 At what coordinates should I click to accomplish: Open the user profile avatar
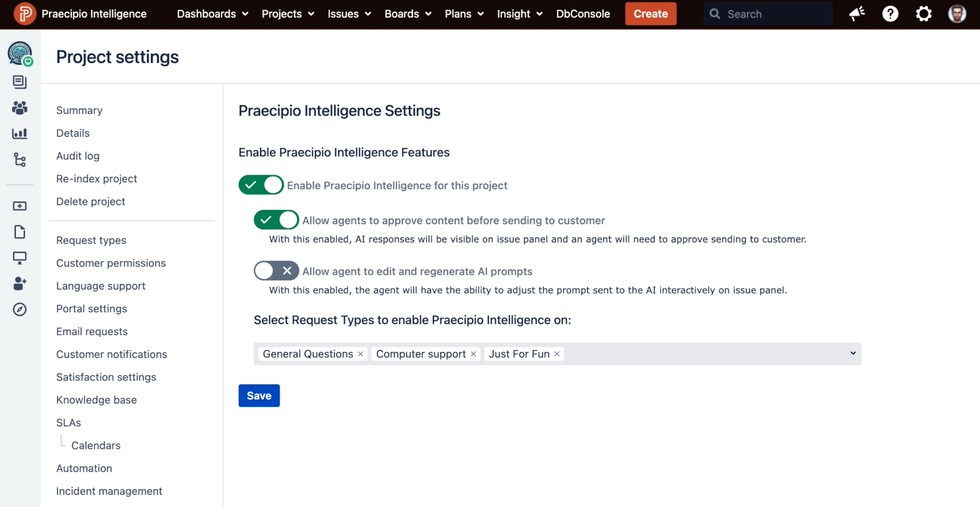click(x=957, y=13)
